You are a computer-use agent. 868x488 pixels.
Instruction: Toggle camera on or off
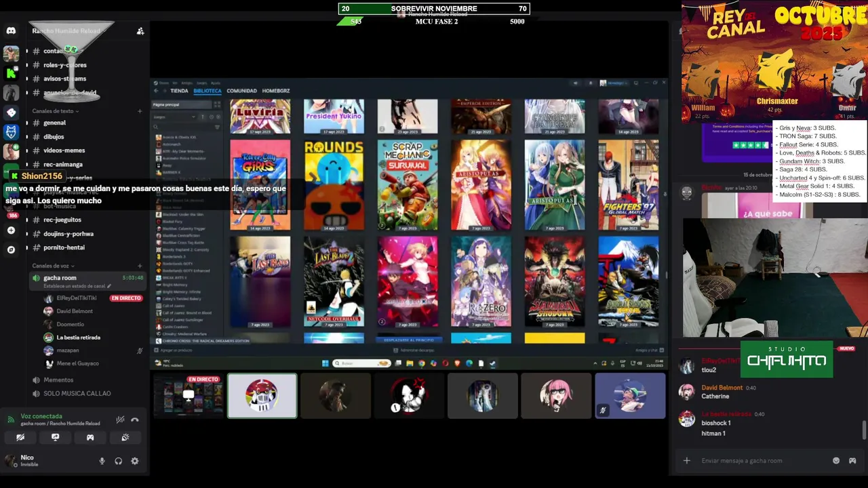[20, 437]
